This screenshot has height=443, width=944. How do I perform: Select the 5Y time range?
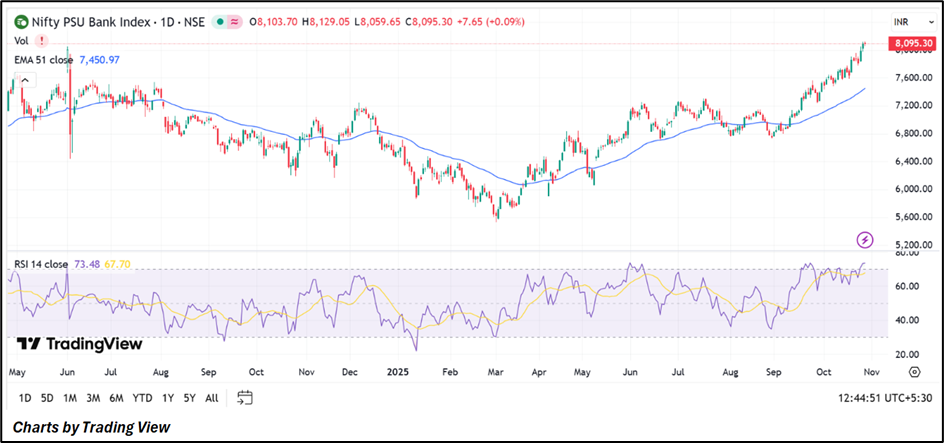(x=188, y=398)
